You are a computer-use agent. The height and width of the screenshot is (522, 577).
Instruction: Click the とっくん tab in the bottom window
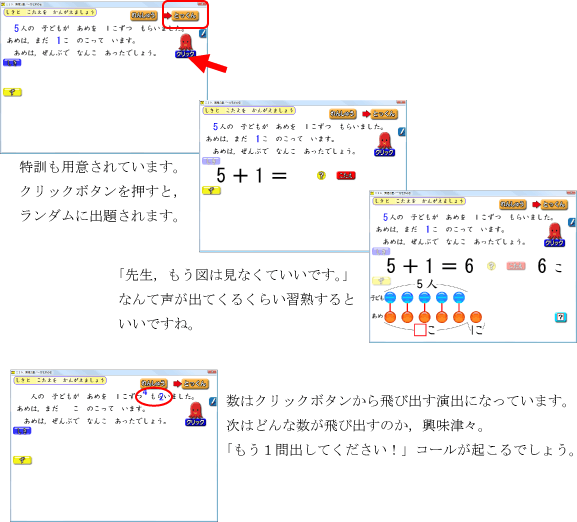pos(196,384)
